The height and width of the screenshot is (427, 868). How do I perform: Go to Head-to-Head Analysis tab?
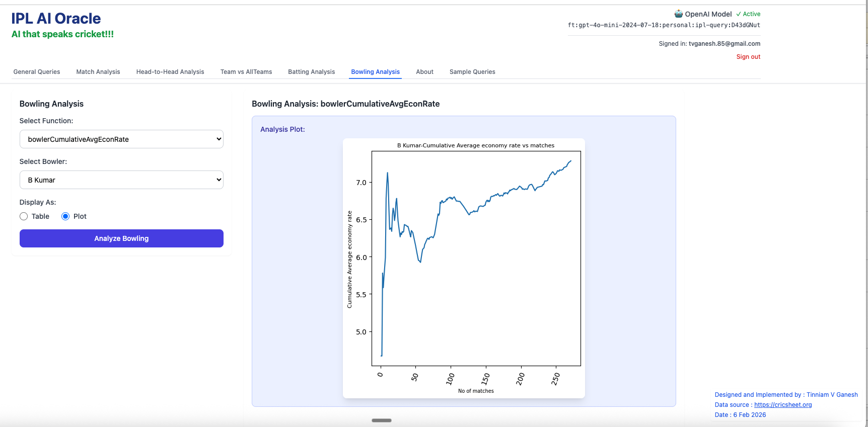pyautogui.click(x=170, y=72)
